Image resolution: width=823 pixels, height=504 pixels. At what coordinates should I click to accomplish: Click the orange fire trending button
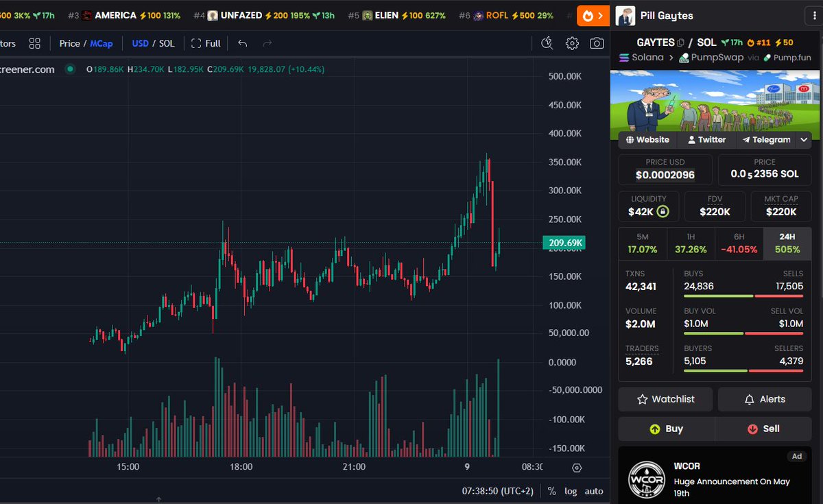[594, 15]
